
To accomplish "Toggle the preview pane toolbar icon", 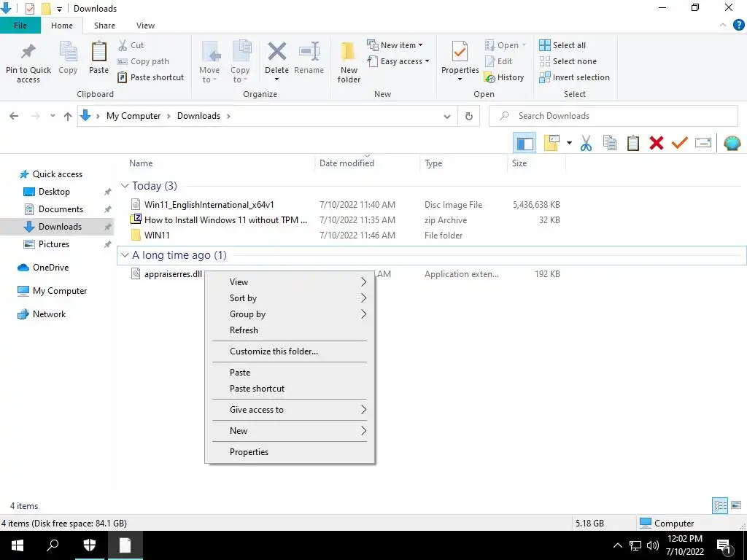I will pyautogui.click(x=525, y=143).
